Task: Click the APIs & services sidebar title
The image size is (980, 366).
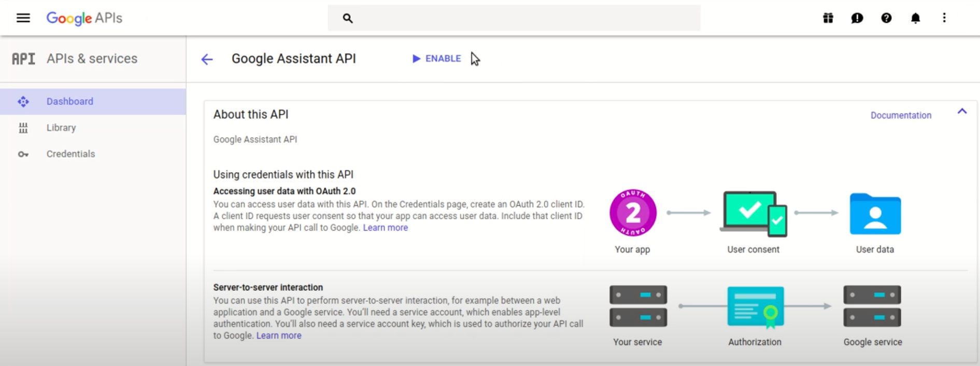Action: (92, 59)
